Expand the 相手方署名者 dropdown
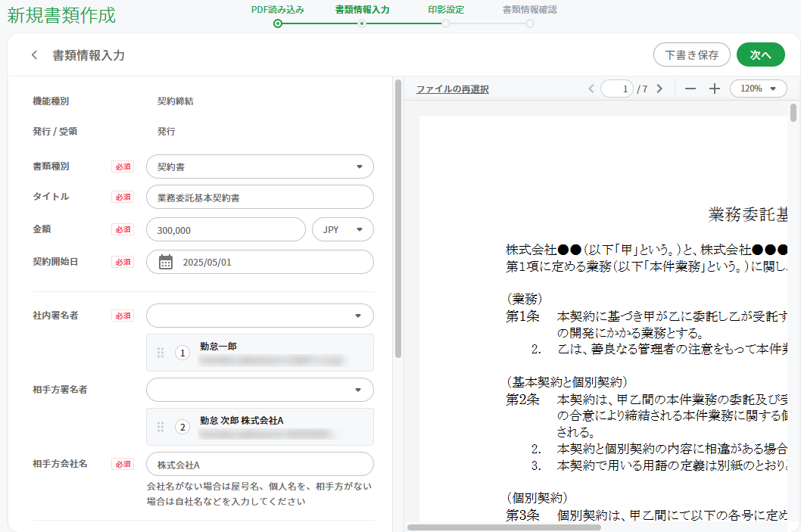This screenshot has height=532, width=801. coord(260,390)
